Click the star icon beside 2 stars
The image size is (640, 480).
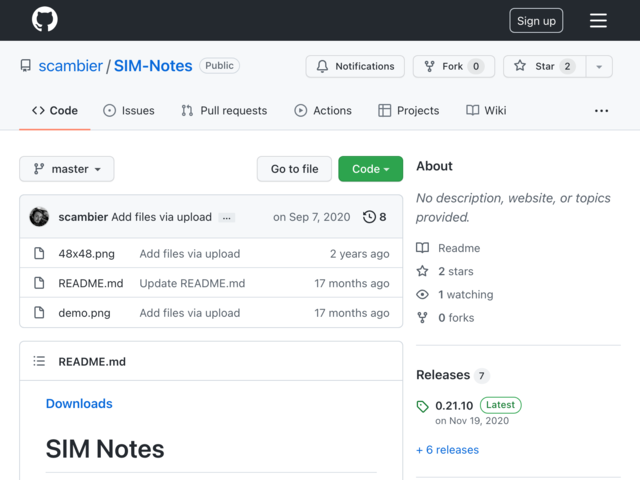422,271
